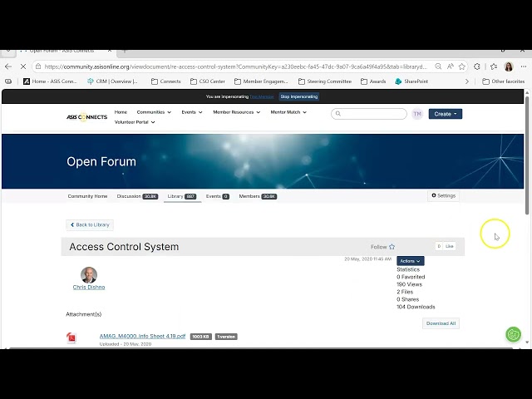Open community Settings

pos(443,196)
